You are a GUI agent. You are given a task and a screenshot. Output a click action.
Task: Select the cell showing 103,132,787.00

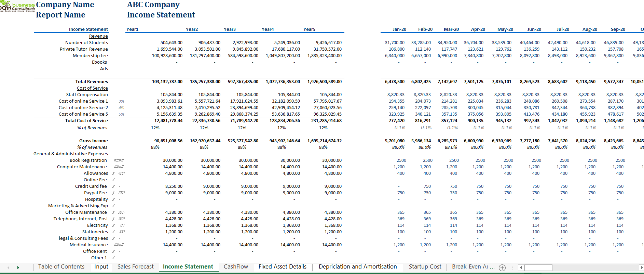[x=167, y=82]
